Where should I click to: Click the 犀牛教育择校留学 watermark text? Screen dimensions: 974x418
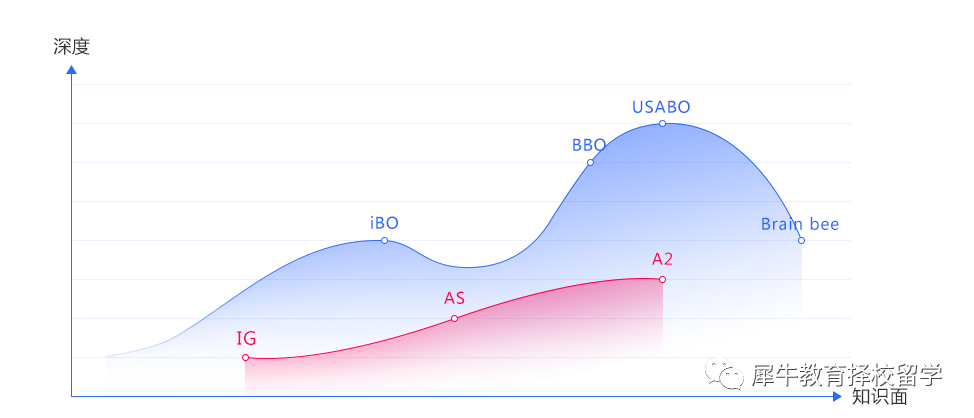pyautogui.click(x=847, y=376)
